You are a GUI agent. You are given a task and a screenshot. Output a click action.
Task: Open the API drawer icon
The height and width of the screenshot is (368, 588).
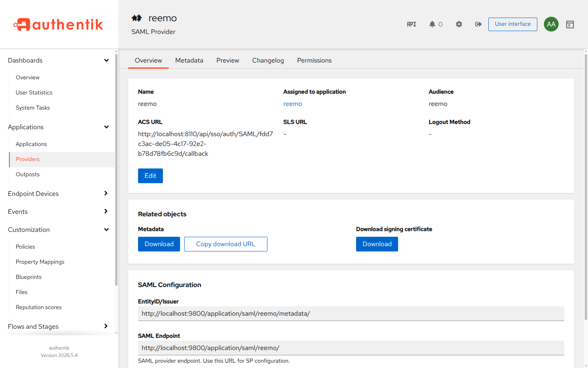[x=412, y=24]
